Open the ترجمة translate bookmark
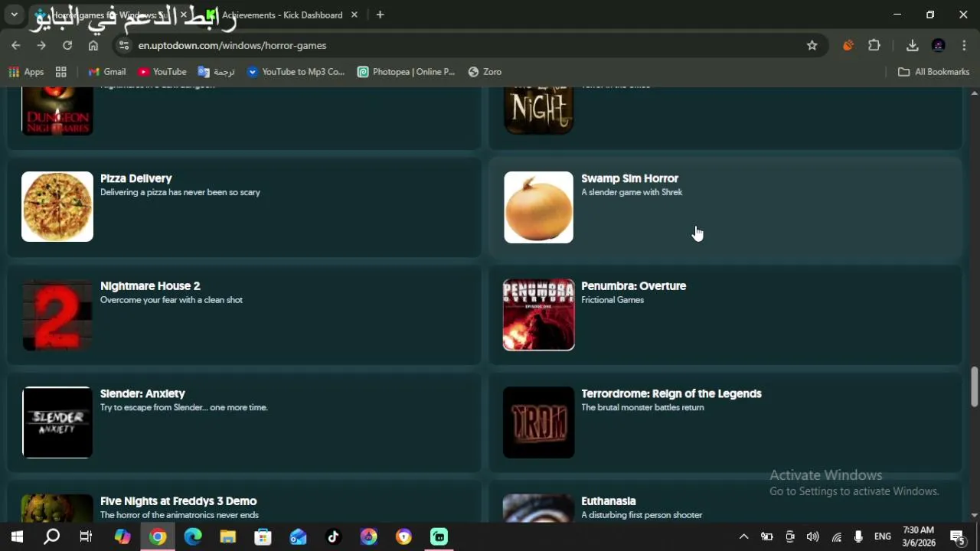 point(217,72)
